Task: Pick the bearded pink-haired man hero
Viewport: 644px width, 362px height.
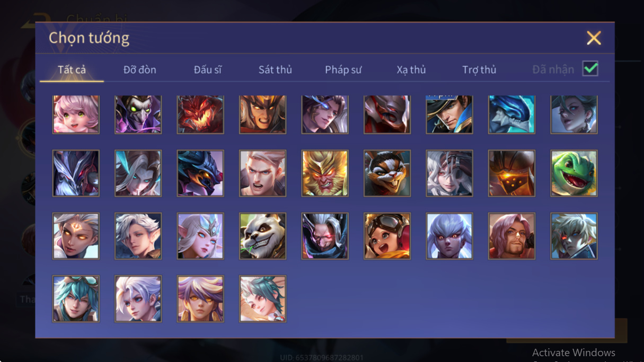Action: coord(511,236)
